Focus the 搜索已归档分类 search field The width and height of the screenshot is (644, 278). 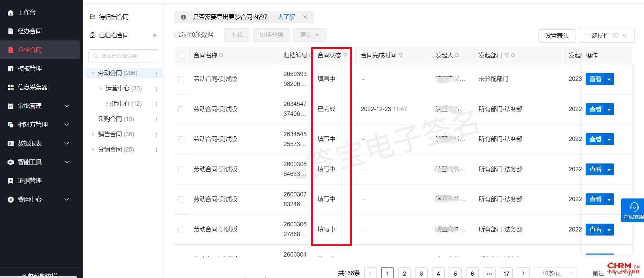coord(123,56)
